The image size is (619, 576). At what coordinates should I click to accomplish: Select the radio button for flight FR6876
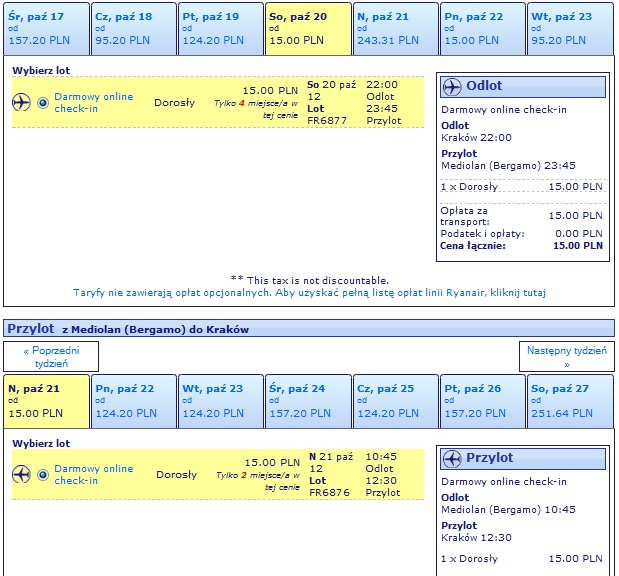(43, 475)
